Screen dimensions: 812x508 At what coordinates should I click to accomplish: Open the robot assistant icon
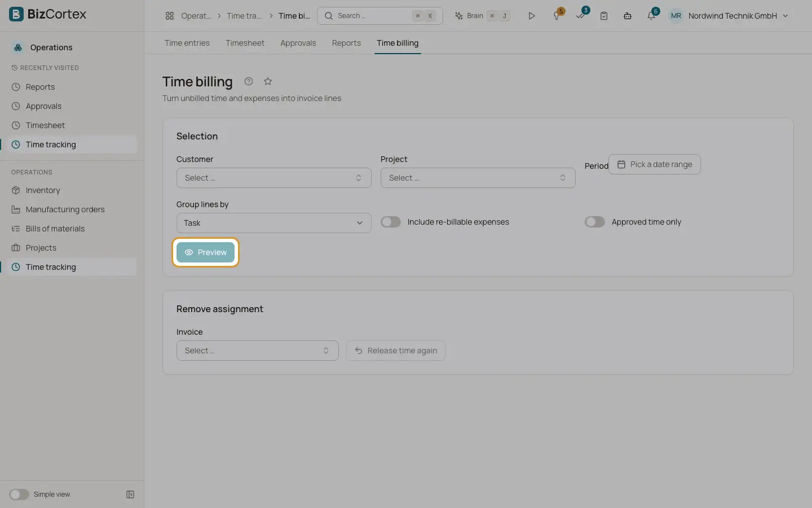pyautogui.click(x=628, y=16)
